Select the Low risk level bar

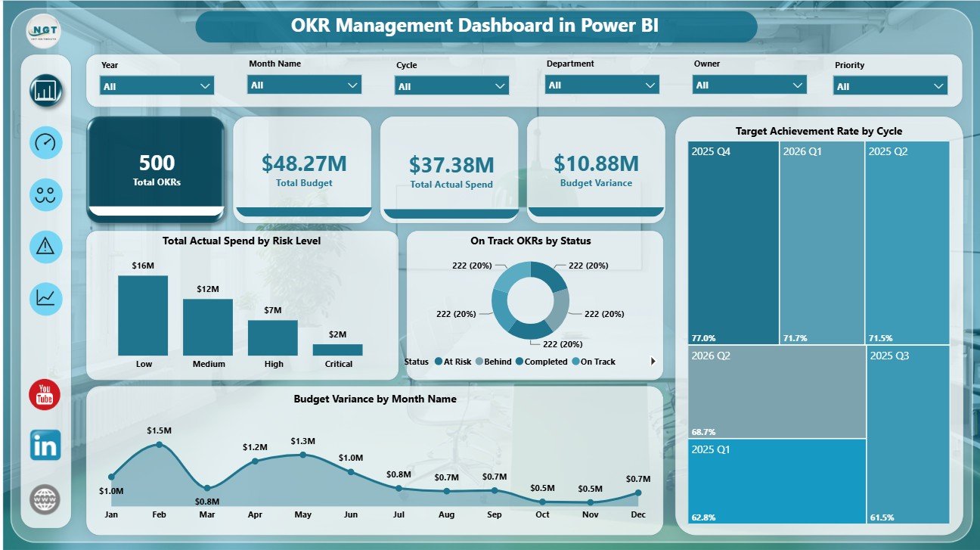coord(143,315)
